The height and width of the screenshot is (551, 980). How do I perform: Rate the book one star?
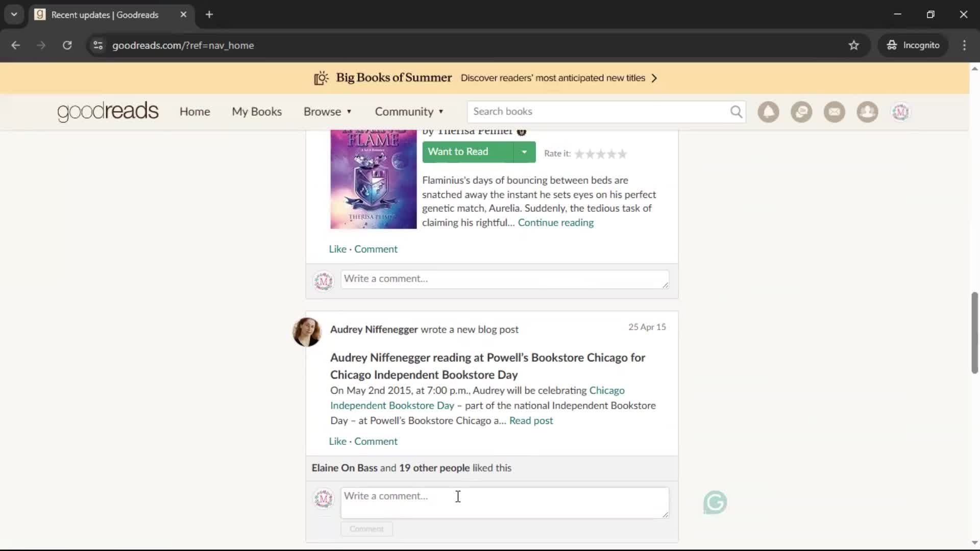pos(579,154)
